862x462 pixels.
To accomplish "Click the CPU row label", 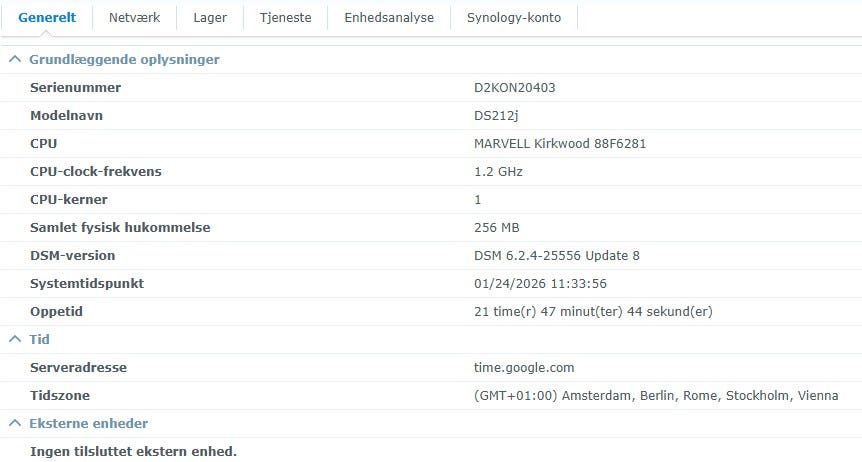I will (43, 144).
